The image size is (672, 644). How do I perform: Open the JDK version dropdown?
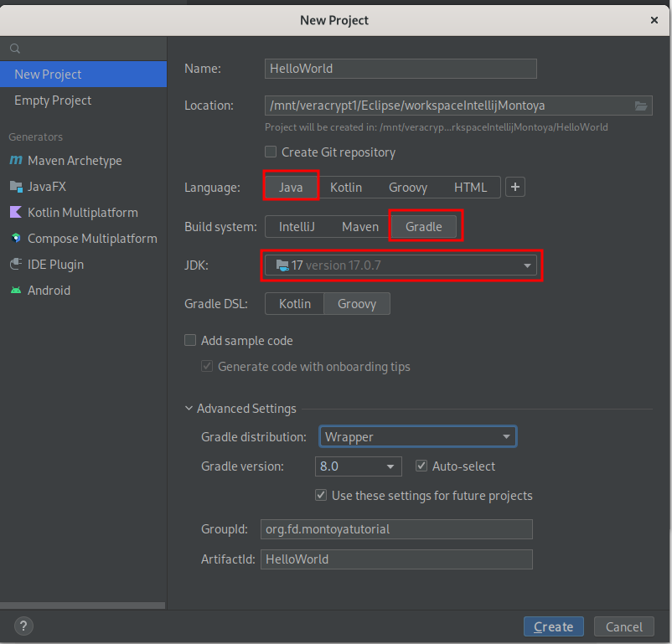(528, 265)
